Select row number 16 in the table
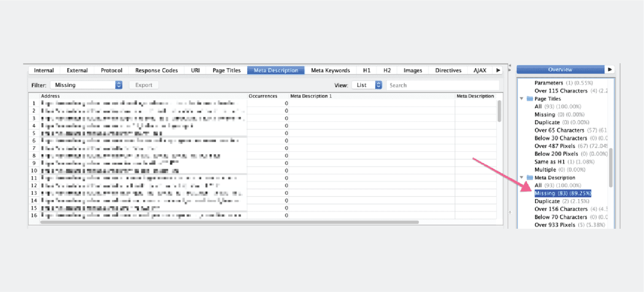Image resolution: width=644 pixels, height=292 pixels. pyautogui.click(x=34, y=215)
